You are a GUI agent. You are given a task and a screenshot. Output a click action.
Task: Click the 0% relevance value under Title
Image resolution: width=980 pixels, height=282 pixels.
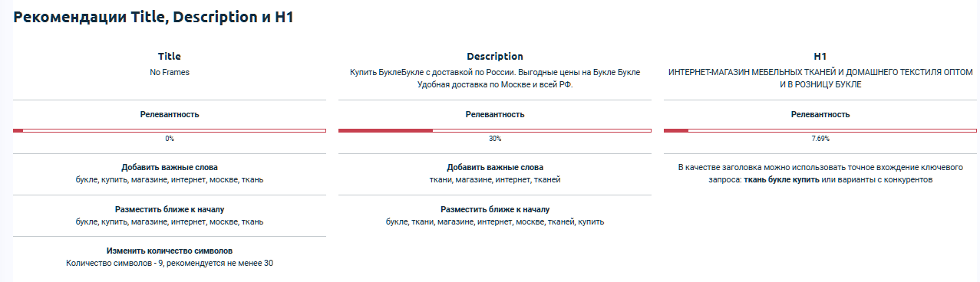coord(170,139)
